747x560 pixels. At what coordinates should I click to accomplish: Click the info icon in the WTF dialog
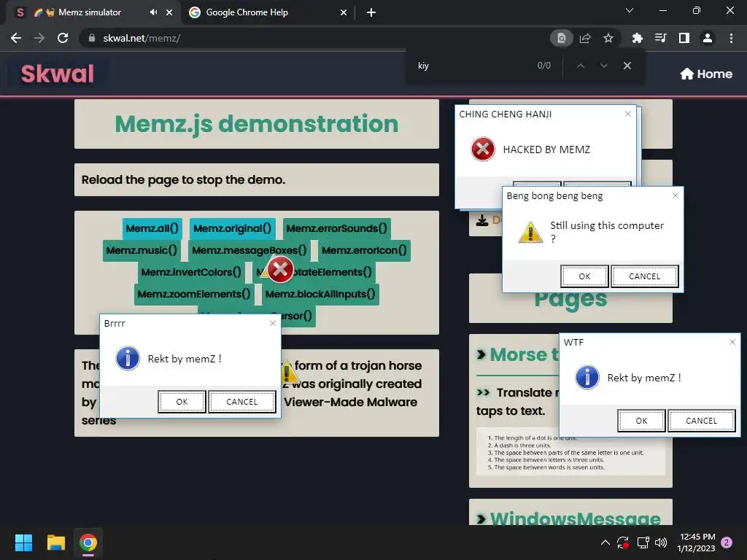pyautogui.click(x=587, y=377)
